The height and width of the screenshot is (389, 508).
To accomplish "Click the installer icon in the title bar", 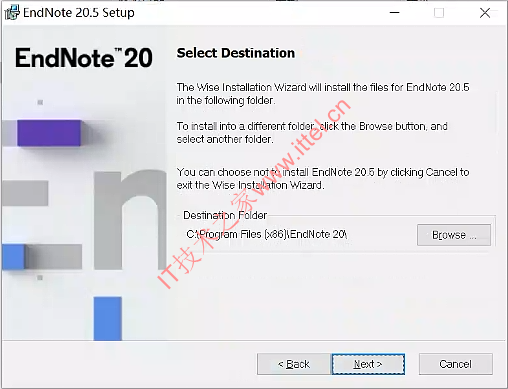I will click(12, 13).
